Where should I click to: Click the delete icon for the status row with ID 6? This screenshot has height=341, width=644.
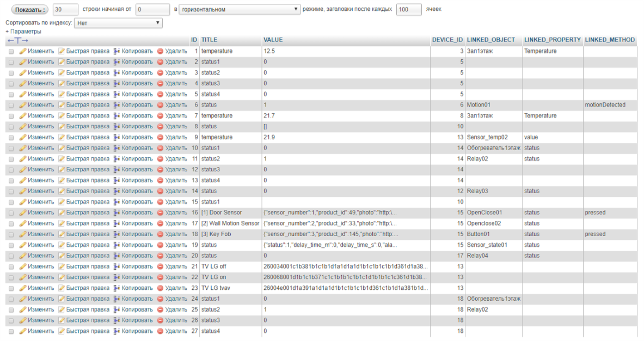coord(160,105)
